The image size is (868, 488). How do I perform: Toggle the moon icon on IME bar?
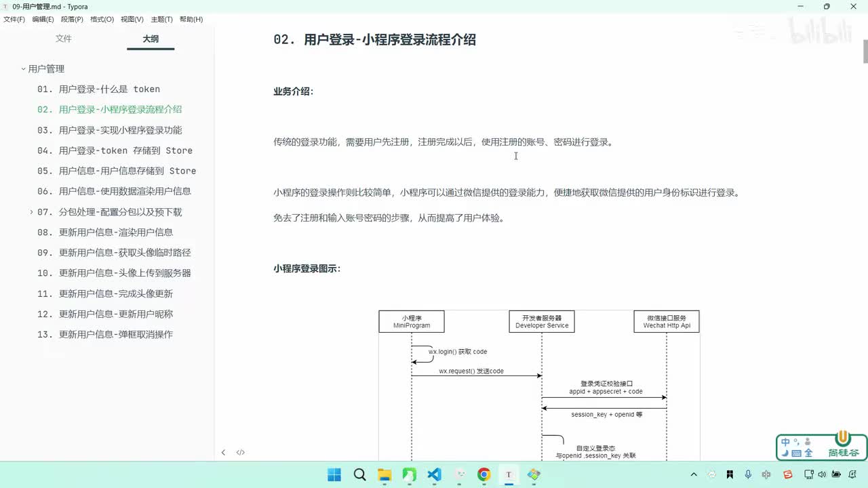click(785, 453)
